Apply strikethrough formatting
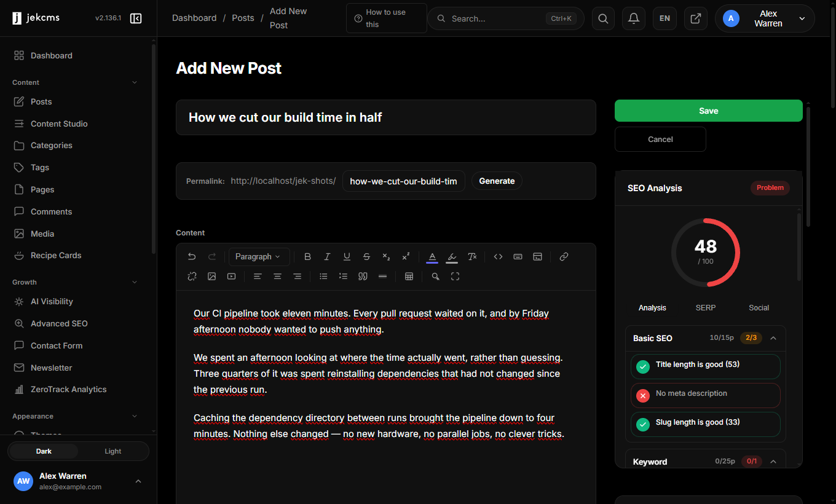The image size is (836, 504). [x=367, y=257]
